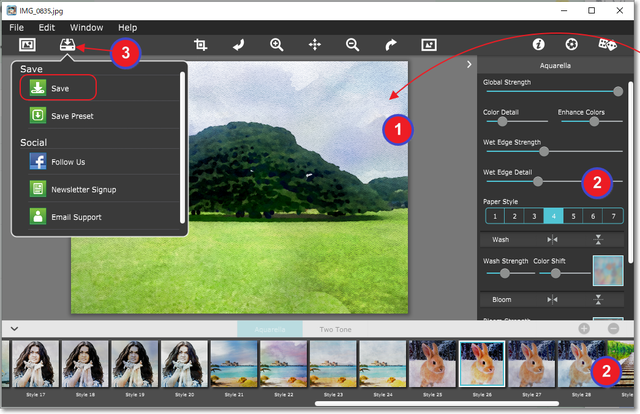The width and height of the screenshot is (640, 414).
Task: Open the Window menu
Action: [86, 27]
